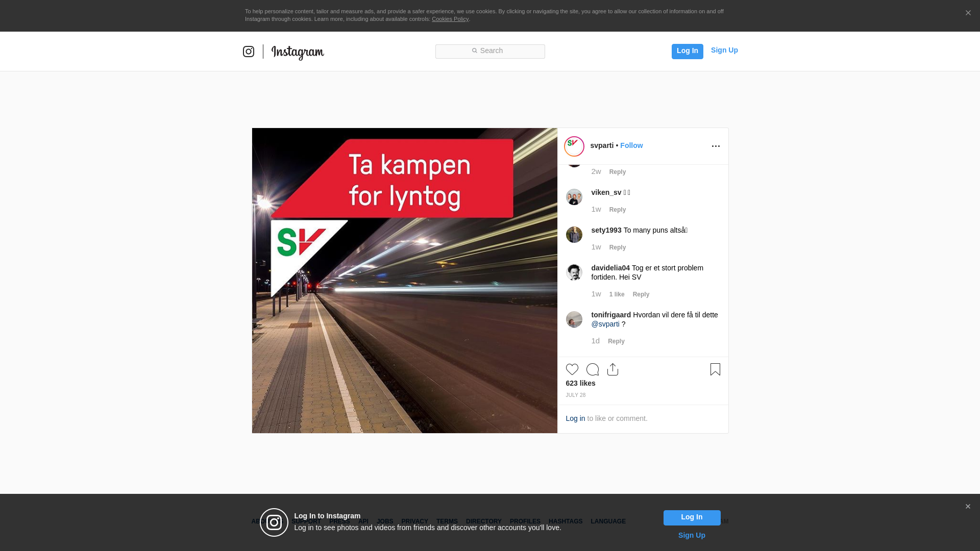
Task: Click the bottom banner Log In button
Action: coord(692,518)
